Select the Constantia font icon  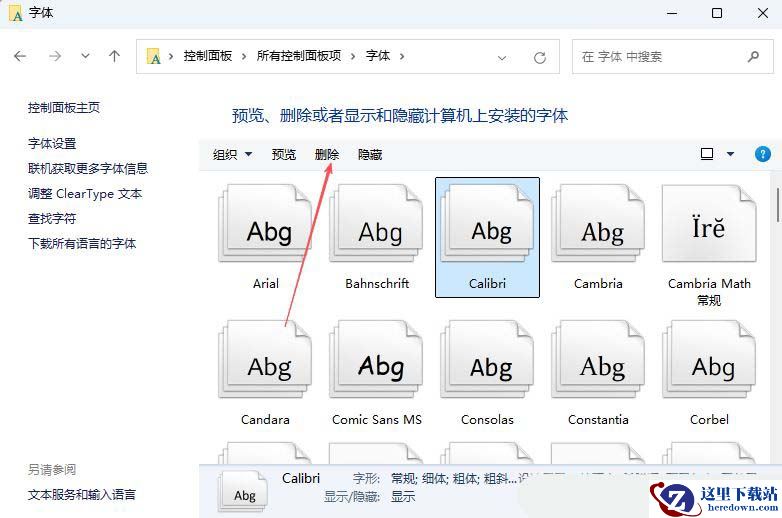598,359
